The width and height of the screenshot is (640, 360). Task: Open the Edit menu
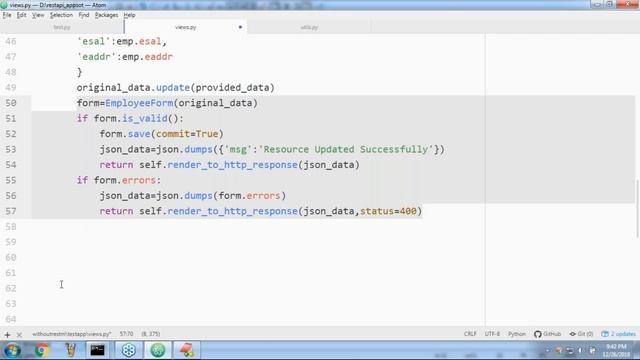(21, 15)
